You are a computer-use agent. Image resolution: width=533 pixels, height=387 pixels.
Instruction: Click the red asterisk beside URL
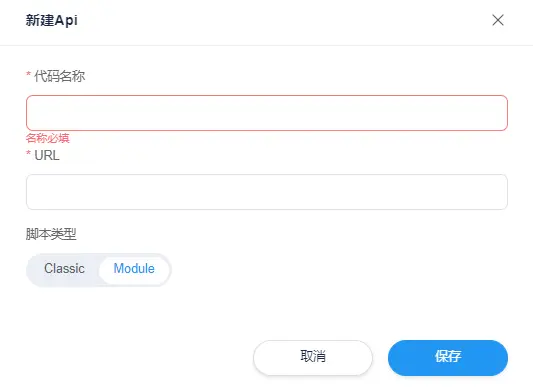click(29, 153)
